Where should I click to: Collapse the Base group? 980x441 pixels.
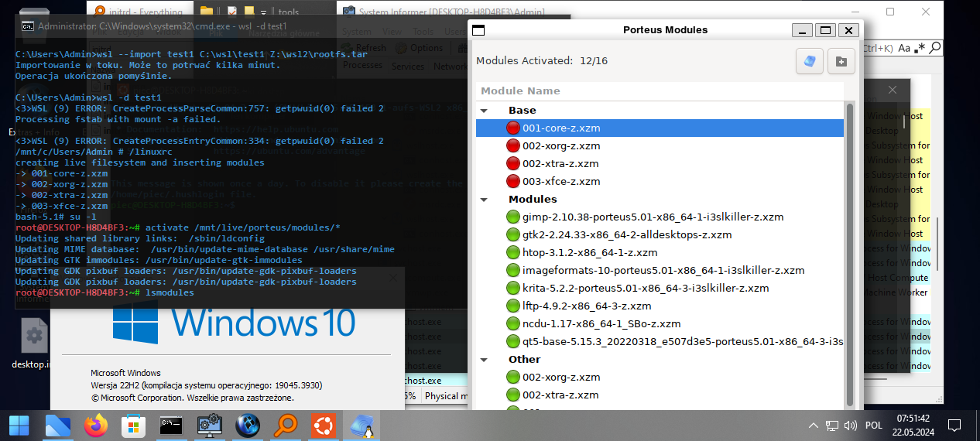(485, 111)
